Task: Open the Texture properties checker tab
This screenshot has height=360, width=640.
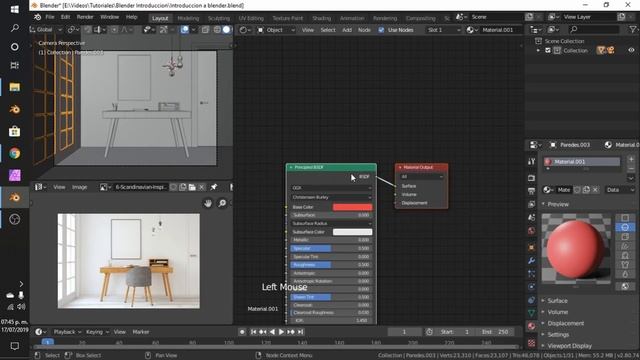Action: [531, 343]
